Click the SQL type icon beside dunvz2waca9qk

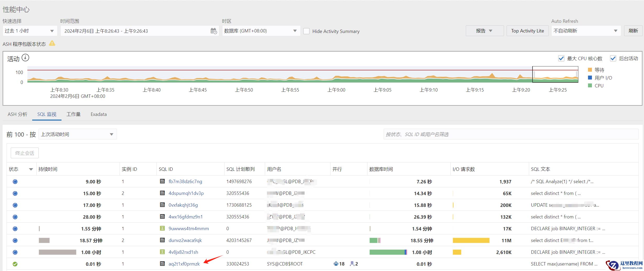tap(162, 240)
